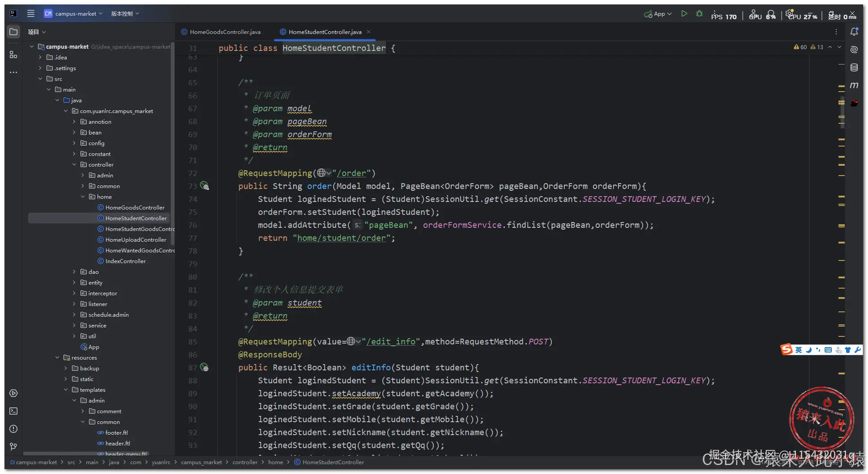Open the Git tool window icon
Screen dimensions: 868x474
13,446
